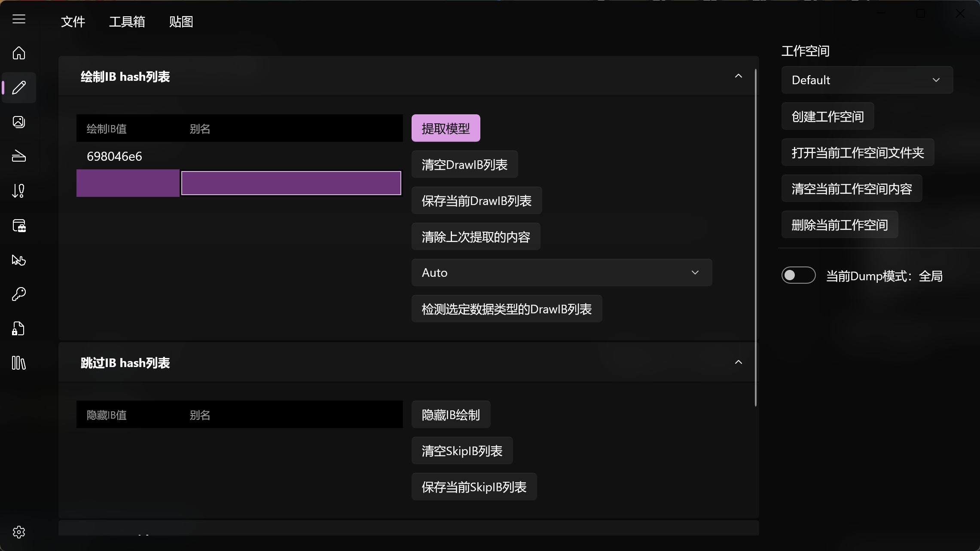
Task: Open settings gear at bottom left
Action: (19, 532)
